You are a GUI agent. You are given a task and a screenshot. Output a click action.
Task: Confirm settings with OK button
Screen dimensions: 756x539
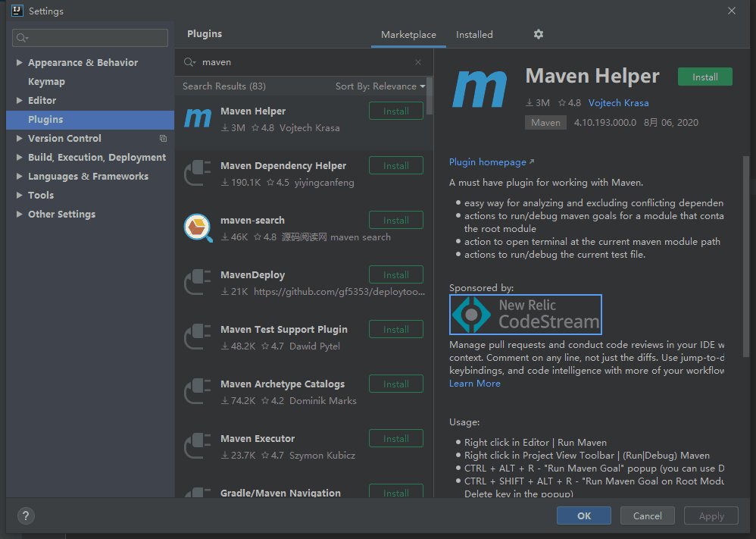point(584,515)
